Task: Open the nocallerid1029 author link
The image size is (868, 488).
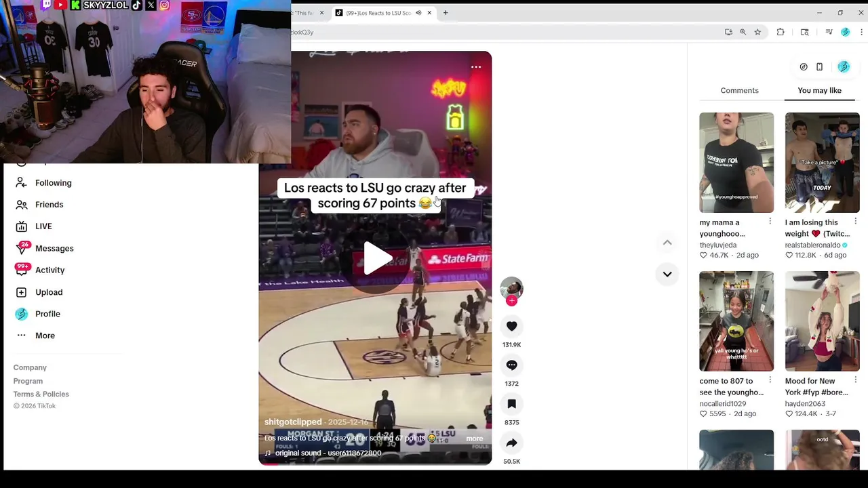Action: 723,403
